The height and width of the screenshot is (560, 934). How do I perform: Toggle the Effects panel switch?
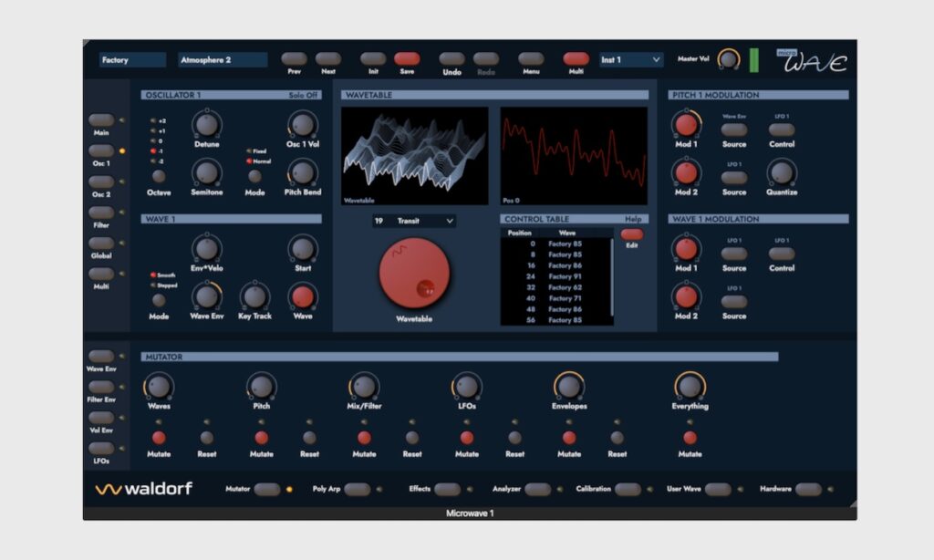pyautogui.click(x=447, y=489)
